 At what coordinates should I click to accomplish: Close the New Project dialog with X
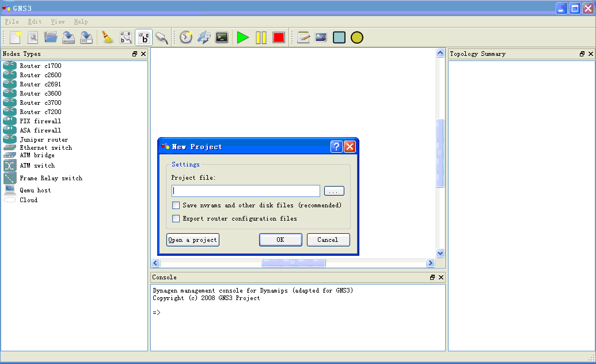350,146
